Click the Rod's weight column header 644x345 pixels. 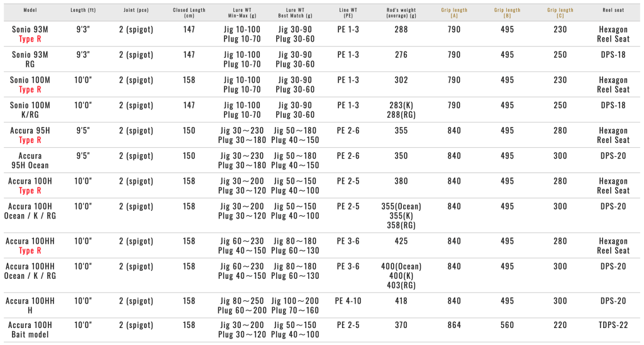pyautogui.click(x=401, y=13)
